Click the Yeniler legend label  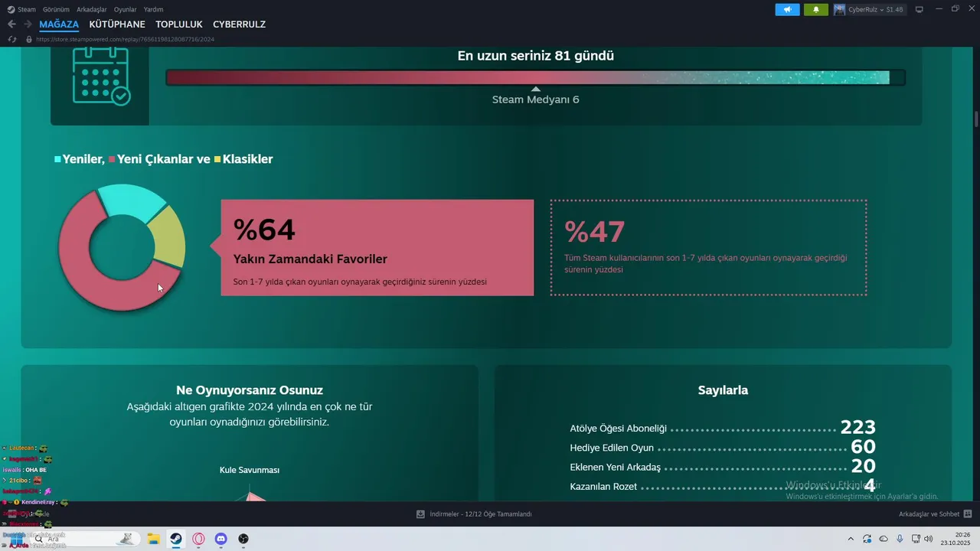tap(79, 159)
